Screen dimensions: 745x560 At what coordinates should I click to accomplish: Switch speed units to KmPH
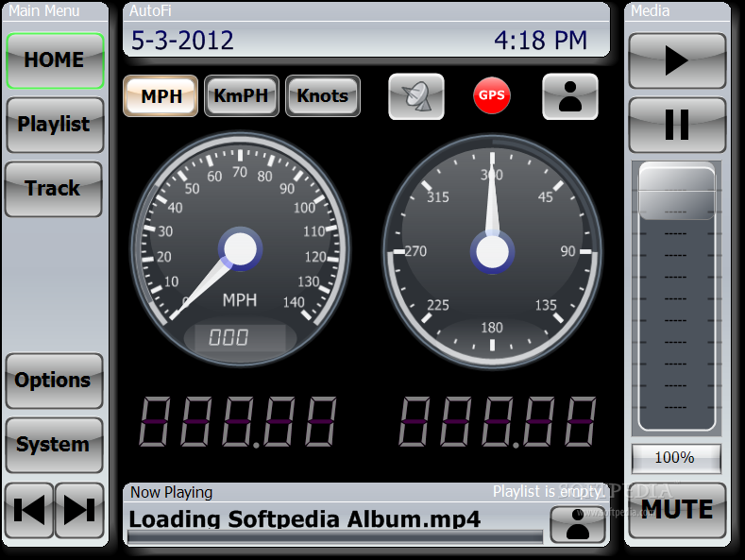click(242, 96)
